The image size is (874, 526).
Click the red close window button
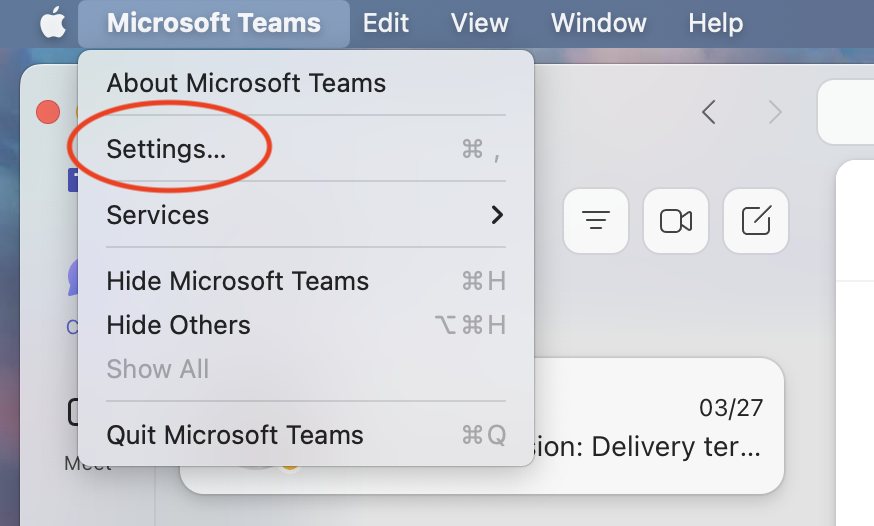pos(48,112)
